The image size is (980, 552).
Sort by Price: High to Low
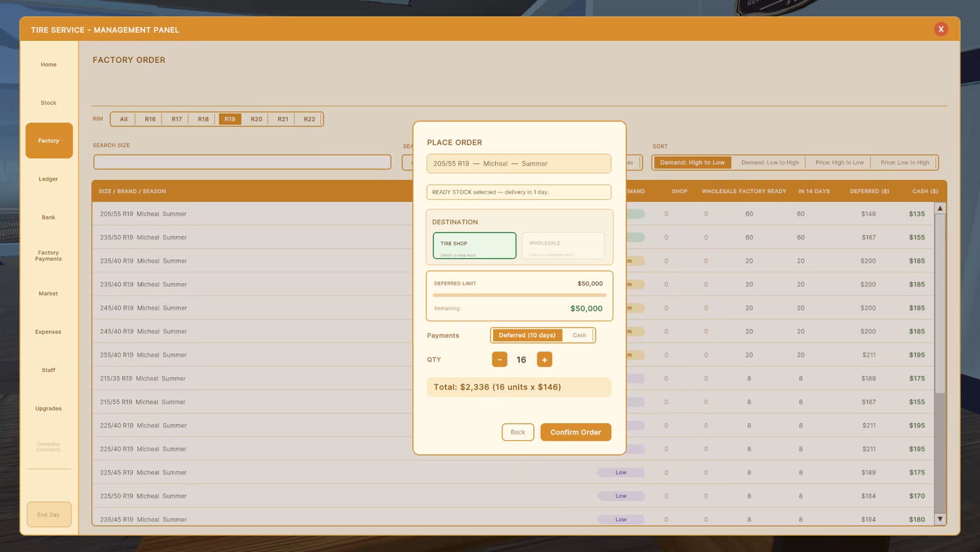tap(839, 162)
